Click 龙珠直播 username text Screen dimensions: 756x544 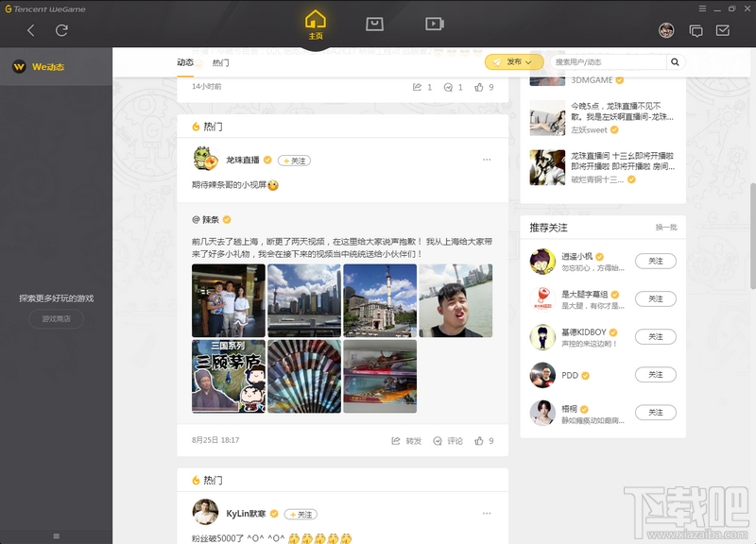[243, 160]
